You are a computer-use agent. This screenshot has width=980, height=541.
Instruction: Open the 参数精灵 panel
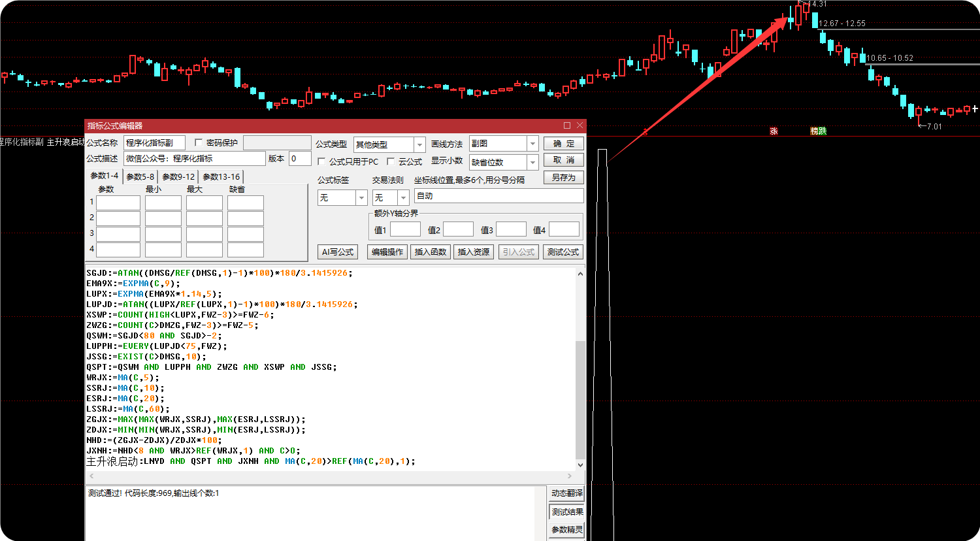[x=566, y=530]
